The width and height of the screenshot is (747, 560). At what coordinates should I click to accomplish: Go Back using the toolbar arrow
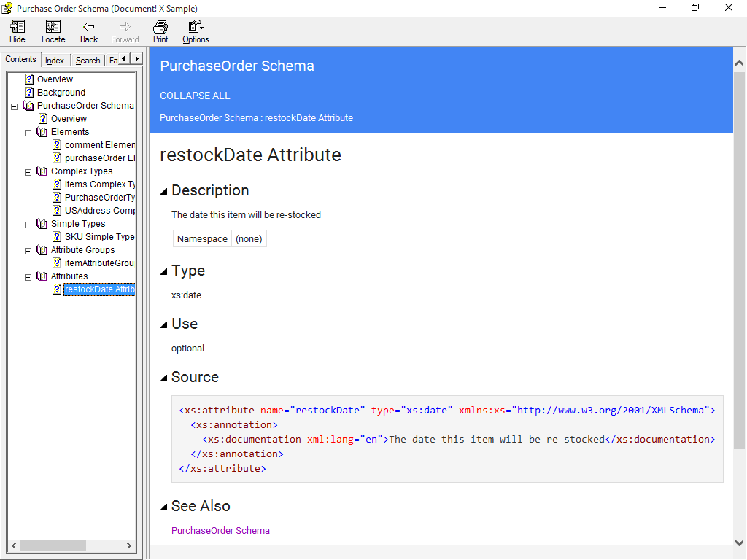[88, 32]
